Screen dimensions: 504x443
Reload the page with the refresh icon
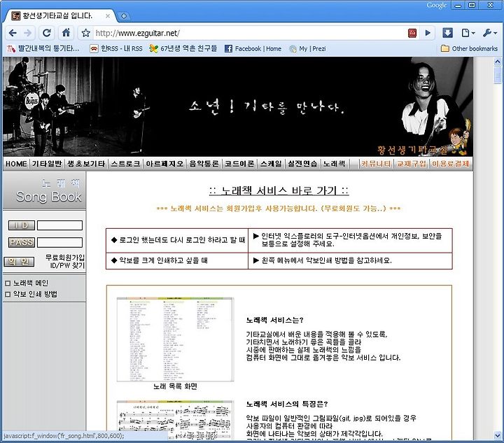pos(47,33)
